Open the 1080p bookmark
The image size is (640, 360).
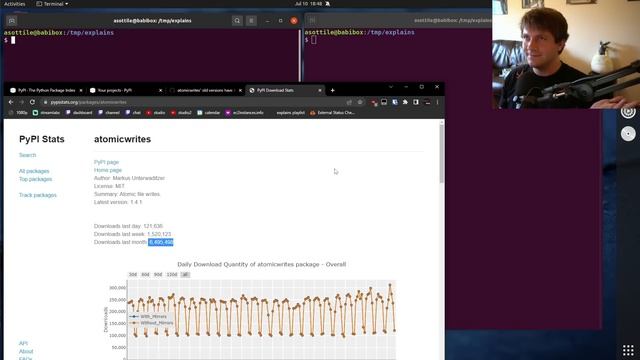[x=19, y=113]
